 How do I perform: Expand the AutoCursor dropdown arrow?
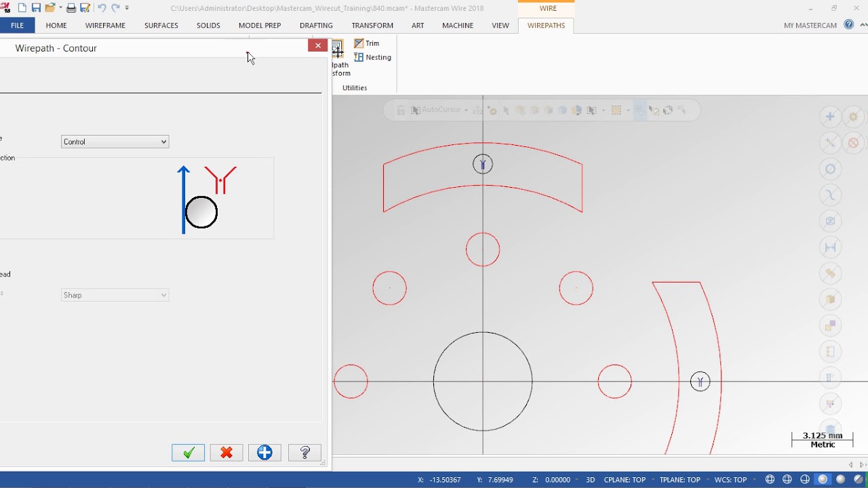point(467,110)
